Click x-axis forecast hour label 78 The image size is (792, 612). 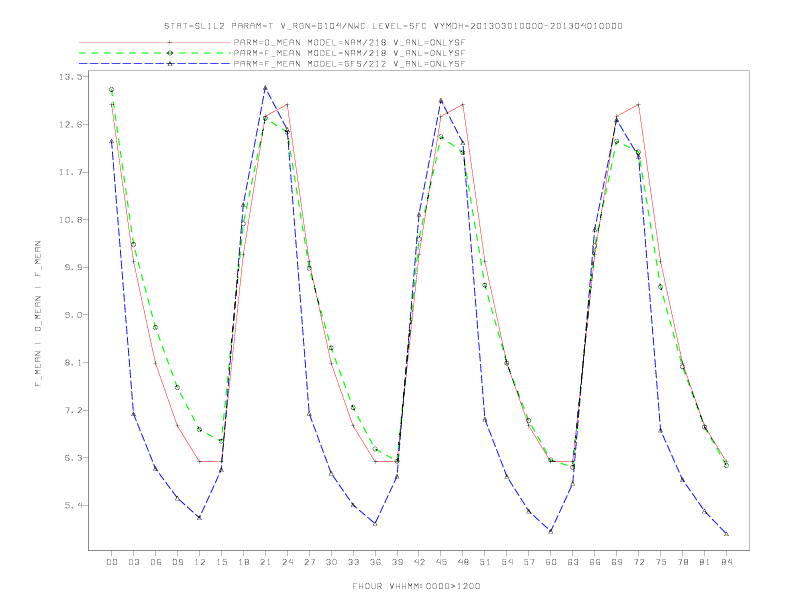click(x=682, y=562)
